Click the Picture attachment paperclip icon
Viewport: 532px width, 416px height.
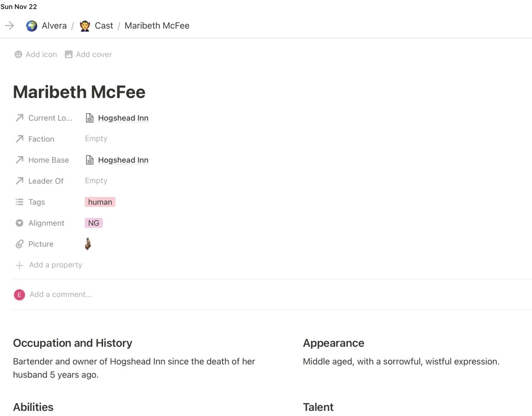(x=19, y=244)
